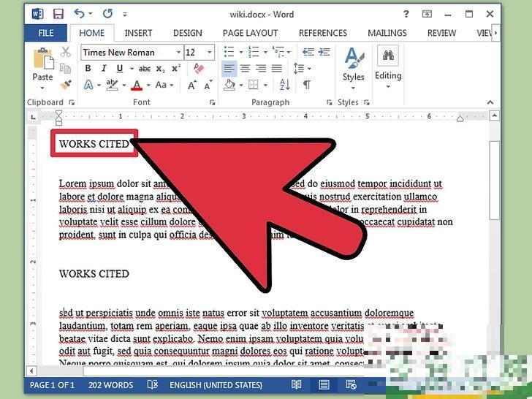The height and width of the screenshot is (399, 532).
Task: Open the Editing binoculars menu
Action: pos(388,67)
